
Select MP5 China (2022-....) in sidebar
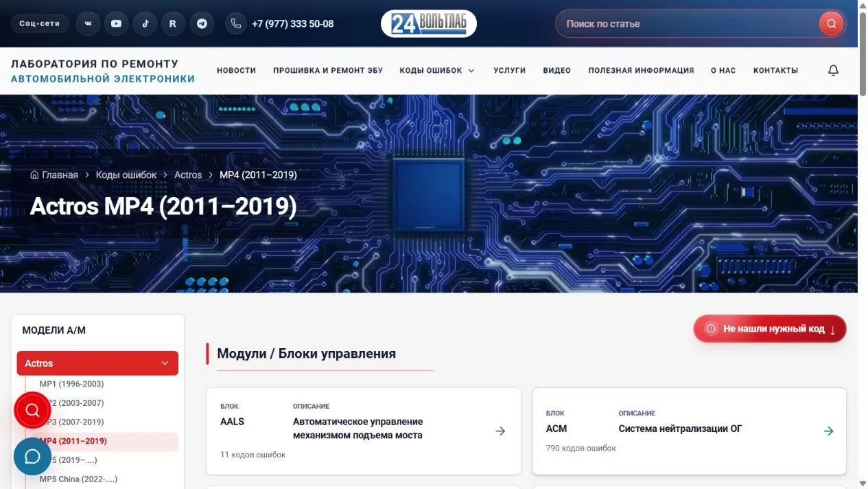[x=78, y=479]
